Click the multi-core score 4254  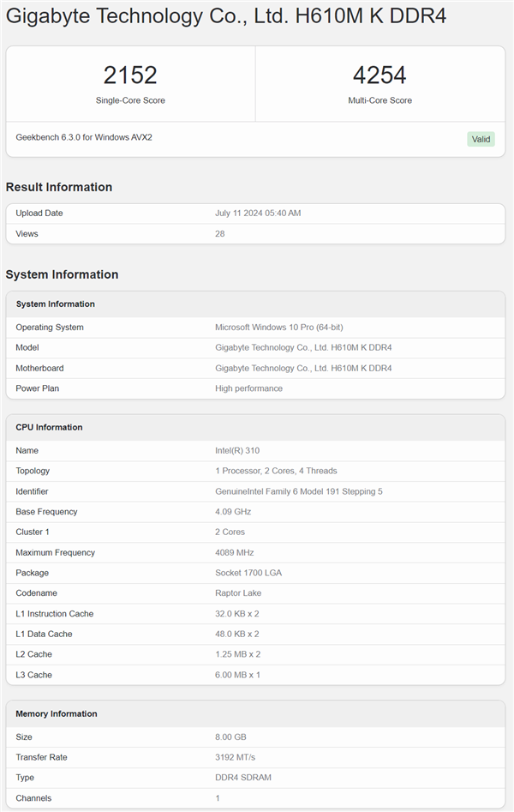click(380, 75)
